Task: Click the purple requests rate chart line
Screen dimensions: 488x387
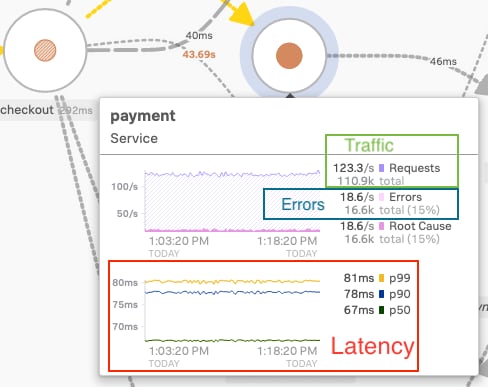Action: [x=232, y=174]
